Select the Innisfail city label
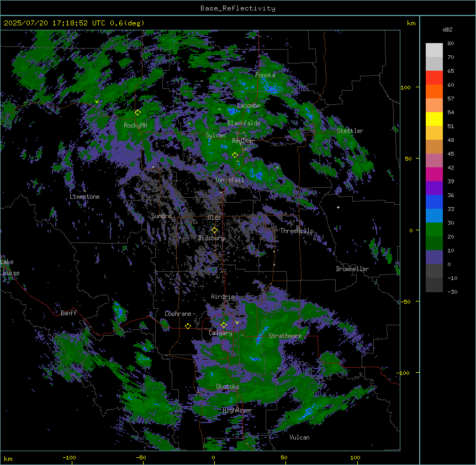The width and height of the screenshot is (476, 465). 229,180
